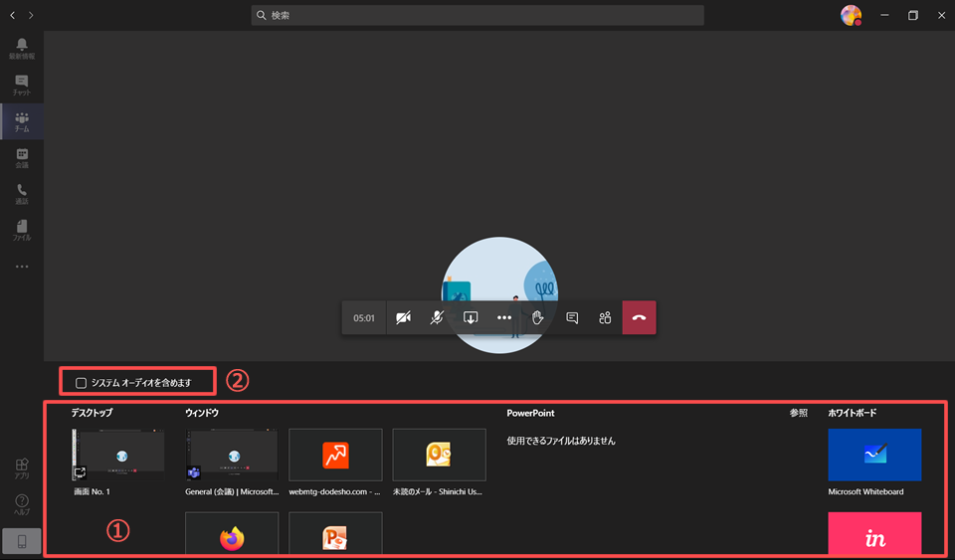Click 参照 to browse PowerPoint files
The width and height of the screenshot is (955, 560).
click(799, 413)
